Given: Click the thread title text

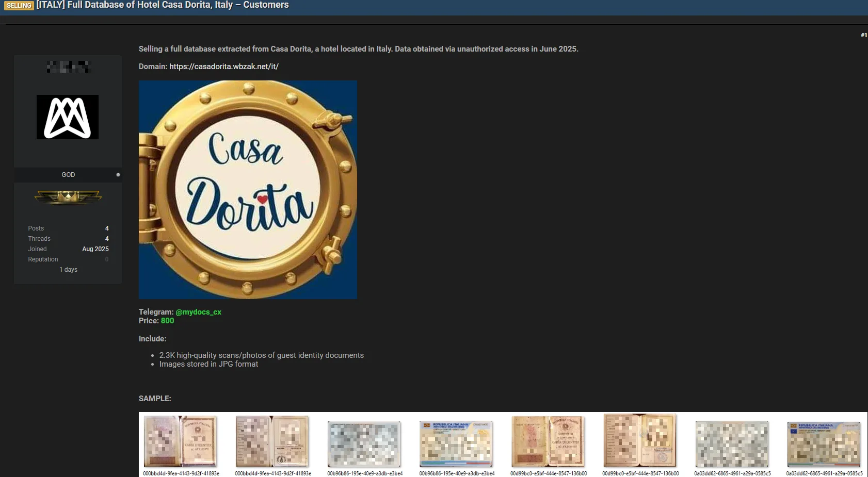Looking at the screenshot, I should [163, 5].
